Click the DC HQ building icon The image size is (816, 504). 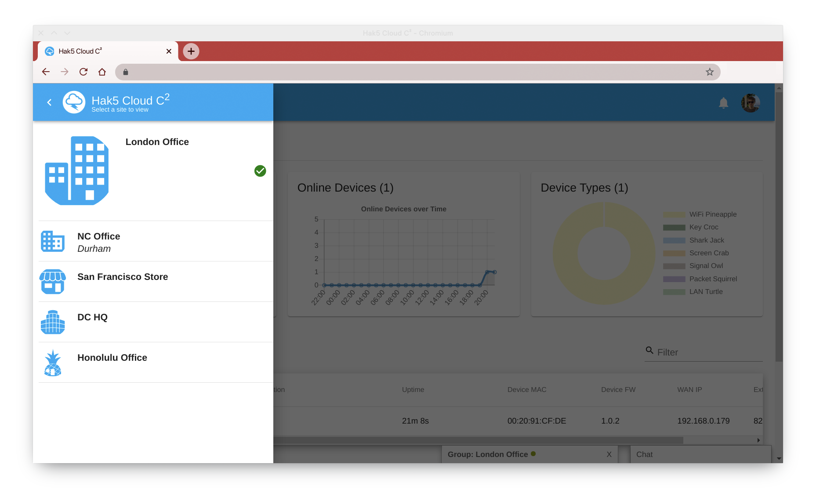coord(53,322)
